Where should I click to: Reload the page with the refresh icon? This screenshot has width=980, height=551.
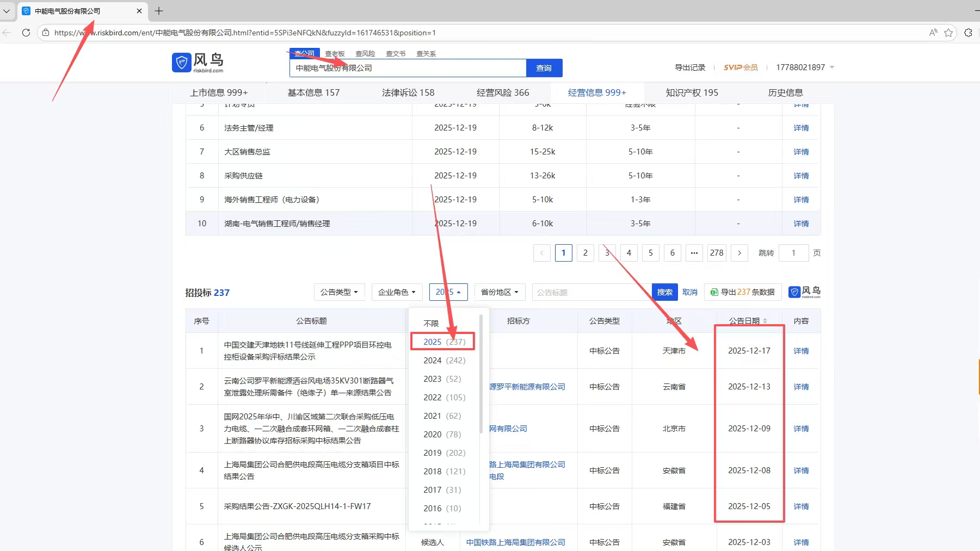pos(26,33)
